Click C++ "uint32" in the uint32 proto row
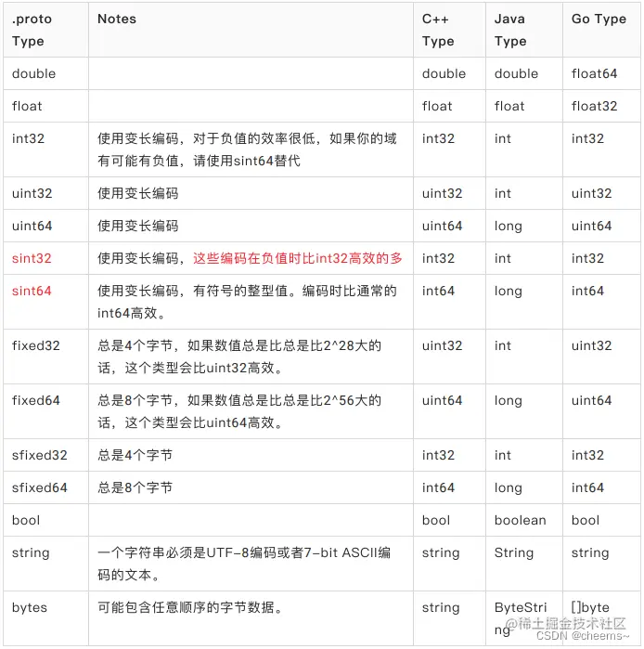Viewport: 644px width, 649px height. coord(442,193)
